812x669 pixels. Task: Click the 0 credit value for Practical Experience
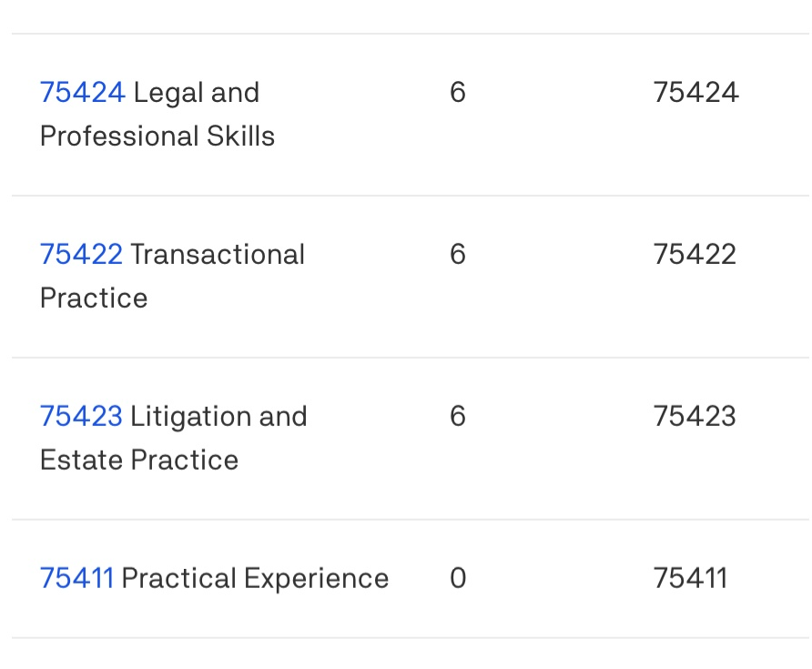[x=458, y=579]
